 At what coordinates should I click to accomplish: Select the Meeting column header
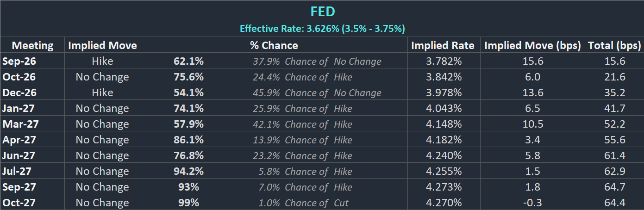32,45
